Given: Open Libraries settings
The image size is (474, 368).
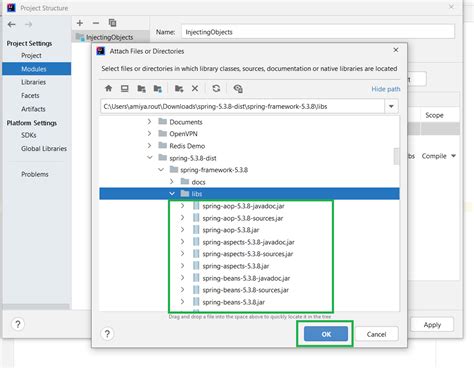Looking at the screenshot, I should [x=33, y=82].
